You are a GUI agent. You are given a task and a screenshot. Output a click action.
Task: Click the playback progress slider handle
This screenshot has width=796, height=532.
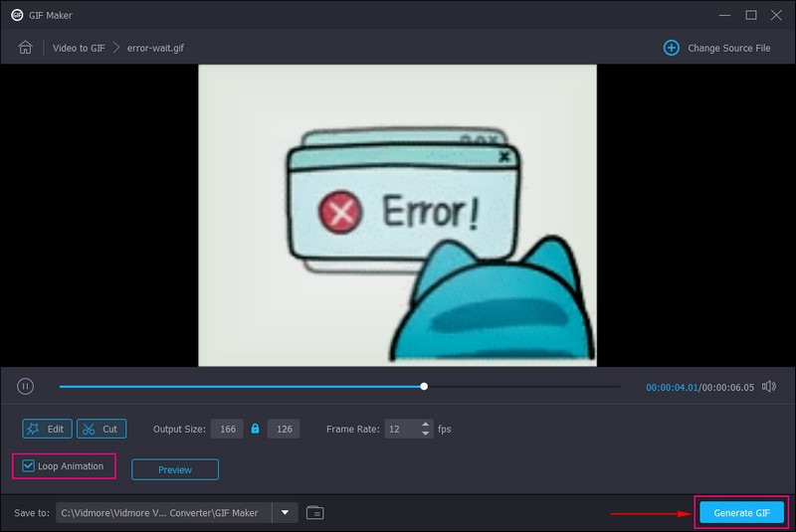click(x=425, y=386)
